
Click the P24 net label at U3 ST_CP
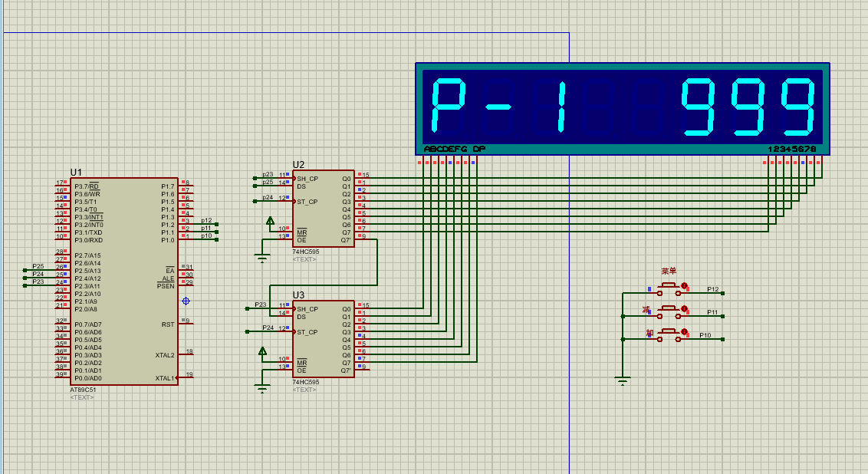(x=268, y=328)
